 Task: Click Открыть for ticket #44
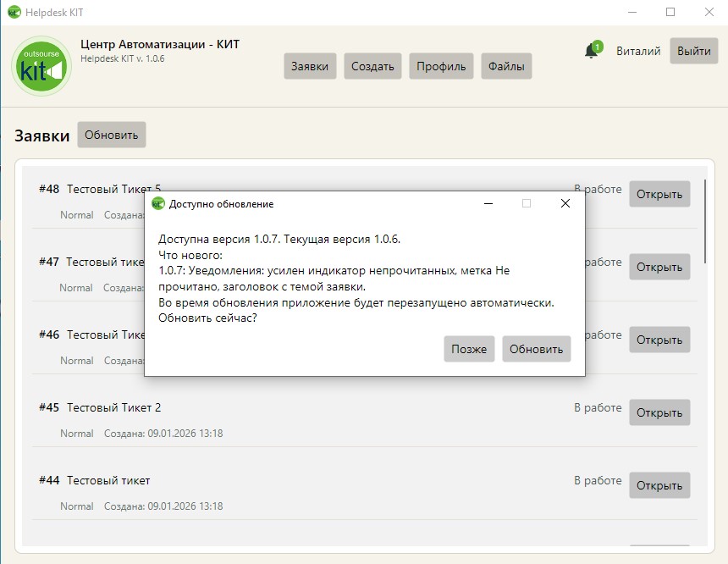click(x=659, y=485)
